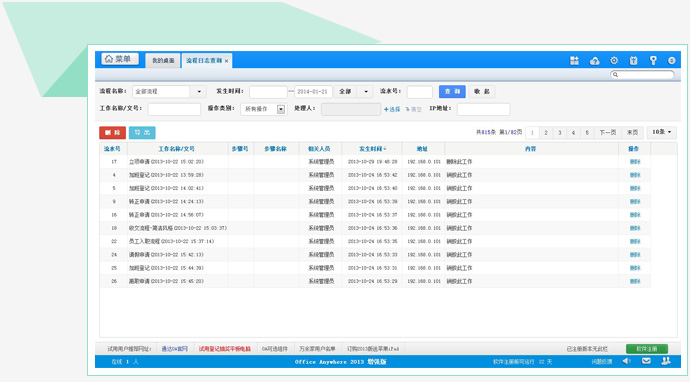
Task: Click 删除 link in row with serial 17
Action: [635, 162]
